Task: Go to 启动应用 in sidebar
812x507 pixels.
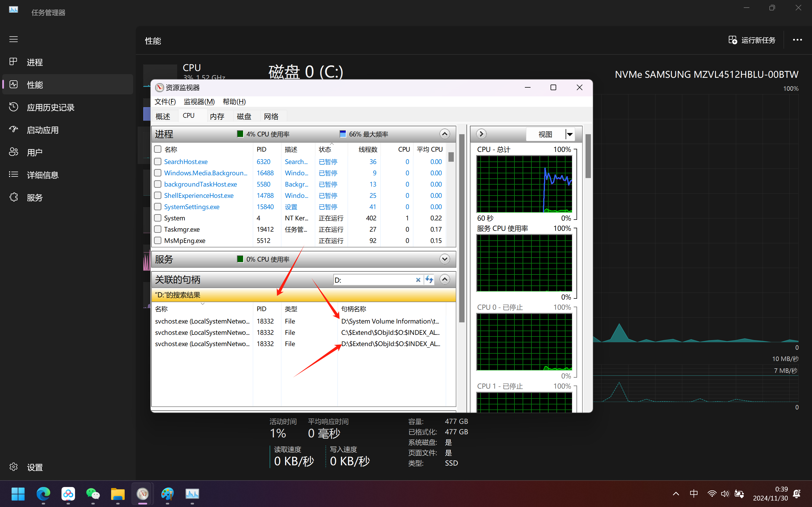Action: [43, 130]
